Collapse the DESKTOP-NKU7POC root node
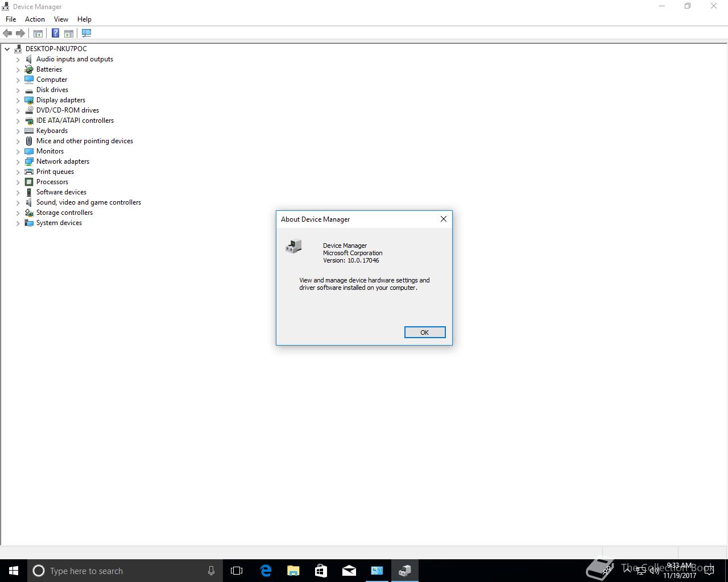Viewport: 728px width, 582px height. tap(7, 49)
